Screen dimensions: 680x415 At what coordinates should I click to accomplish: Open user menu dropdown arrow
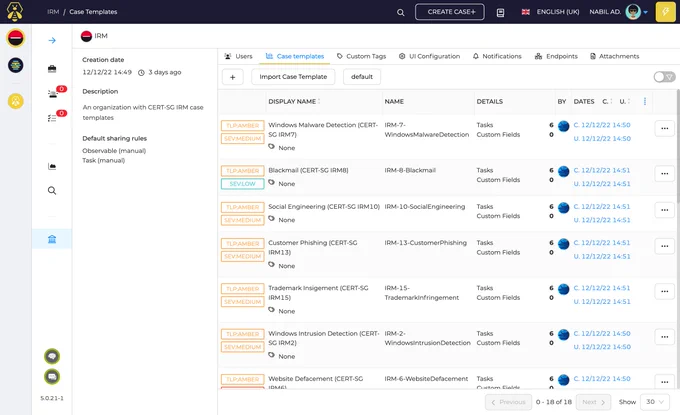pos(645,12)
